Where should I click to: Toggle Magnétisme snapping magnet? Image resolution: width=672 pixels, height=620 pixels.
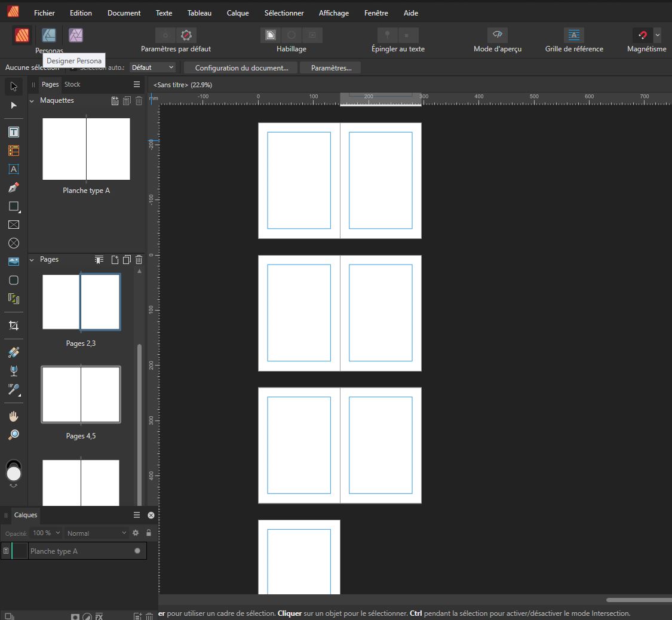[642, 35]
